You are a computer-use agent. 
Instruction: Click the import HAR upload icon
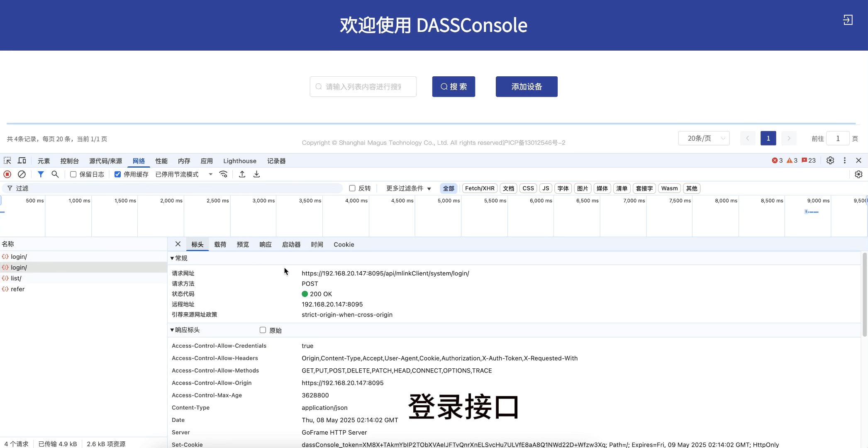click(242, 174)
